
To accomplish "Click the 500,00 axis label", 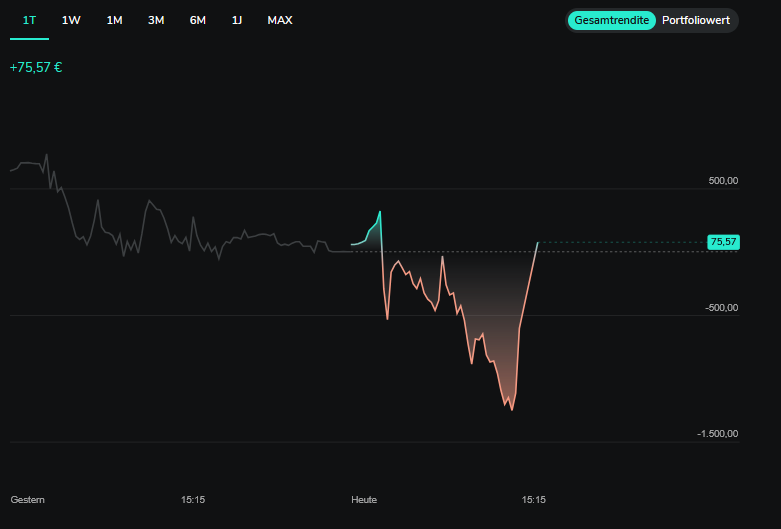I will click(x=722, y=181).
